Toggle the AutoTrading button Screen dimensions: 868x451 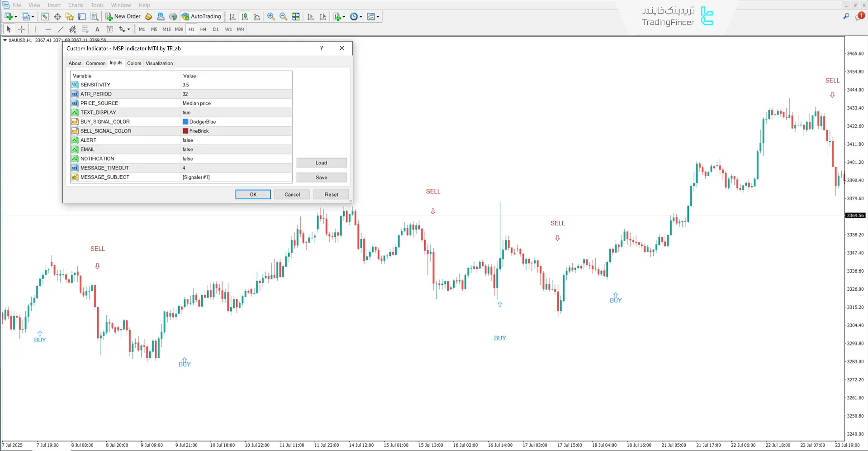pyautogui.click(x=201, y=16)
